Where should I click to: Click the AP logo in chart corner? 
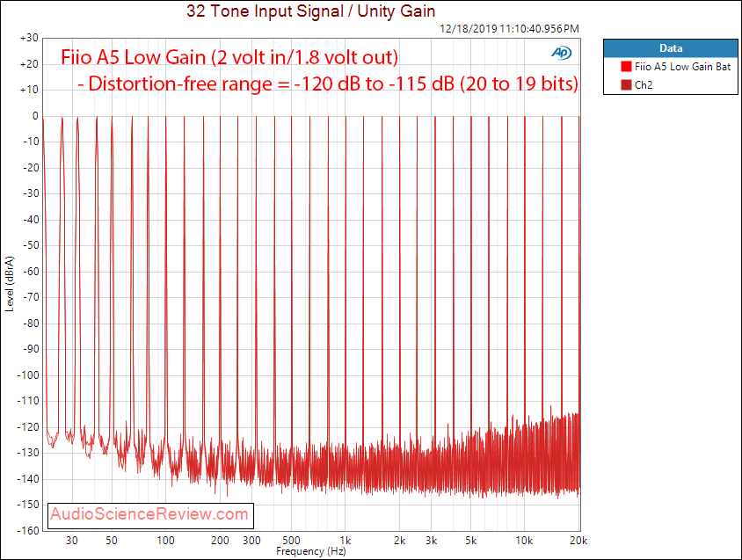561,53
